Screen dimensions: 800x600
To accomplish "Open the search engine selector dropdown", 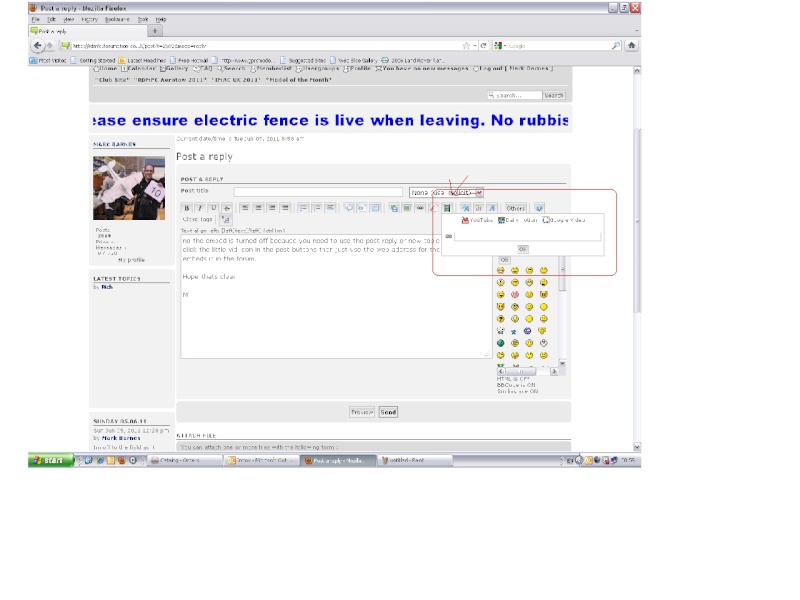I will click(x=500, y=45).
